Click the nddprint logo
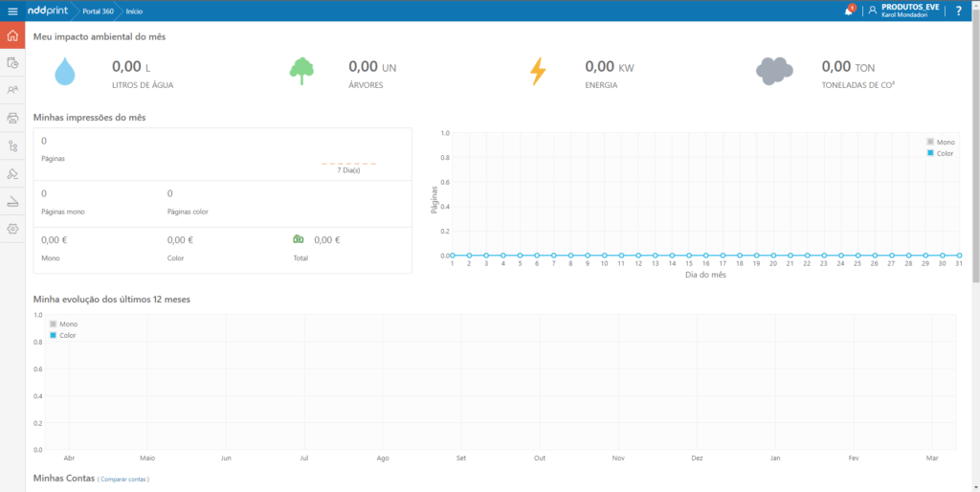Screen dimensions: 980x492 coord(47,11)
